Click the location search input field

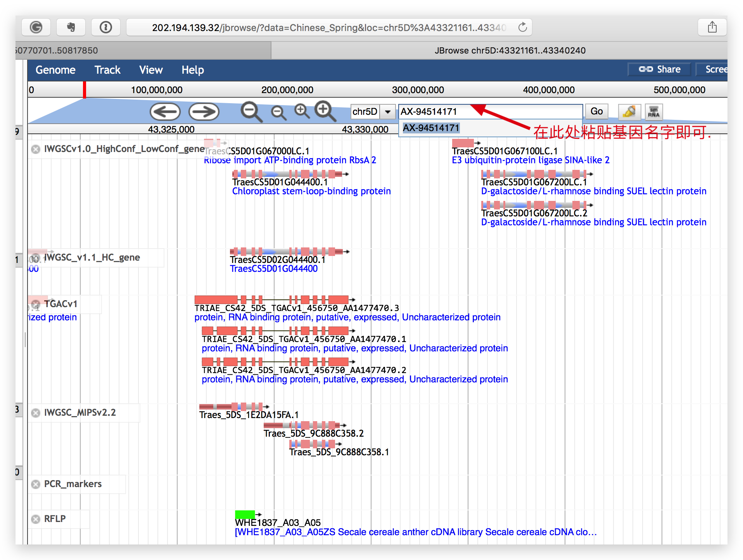pos(491,112)
